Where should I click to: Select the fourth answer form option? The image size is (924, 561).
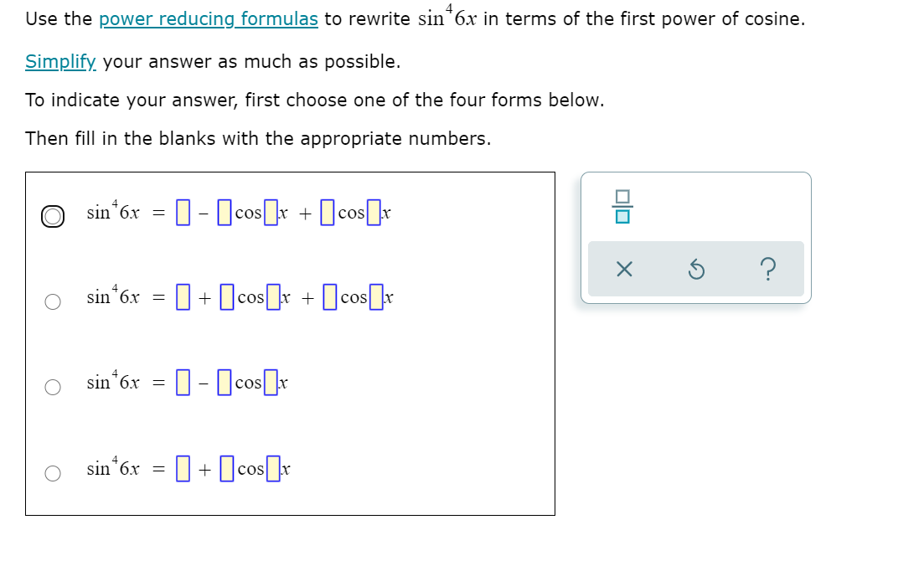[x=52, y=473]
